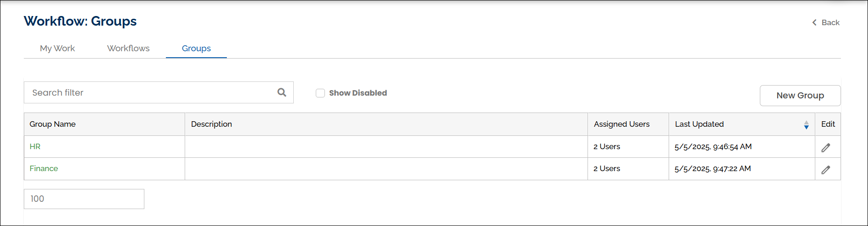868x226 pixels.
Task: Open the Finance group link
Action: (44, 168)
